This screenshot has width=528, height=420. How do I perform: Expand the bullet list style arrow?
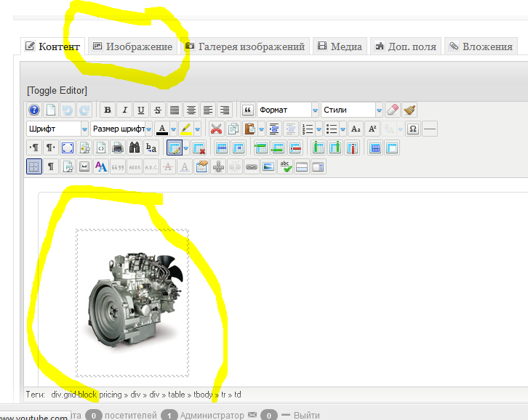click(x=343, y=129)
